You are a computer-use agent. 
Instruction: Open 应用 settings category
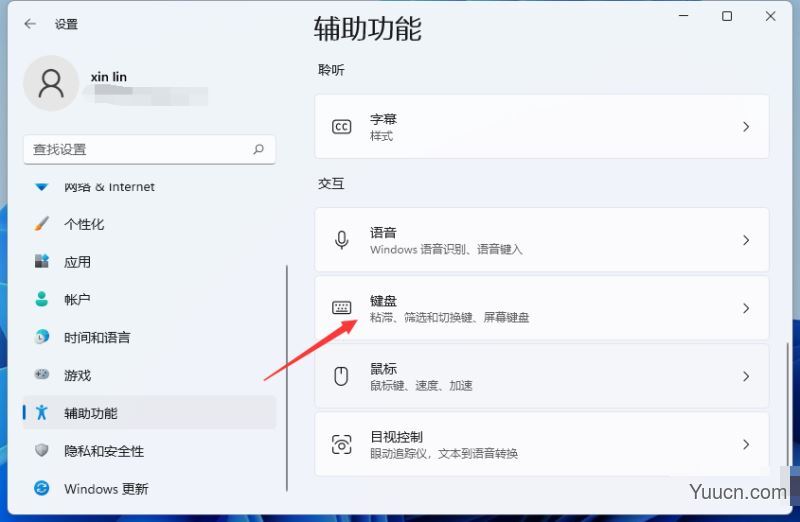coord(149,262)
